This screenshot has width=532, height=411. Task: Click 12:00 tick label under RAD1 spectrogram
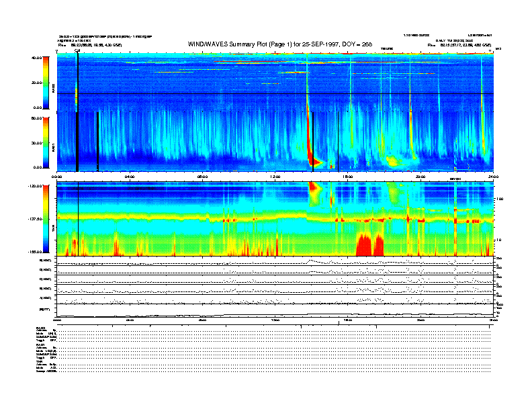pos(275,177)
